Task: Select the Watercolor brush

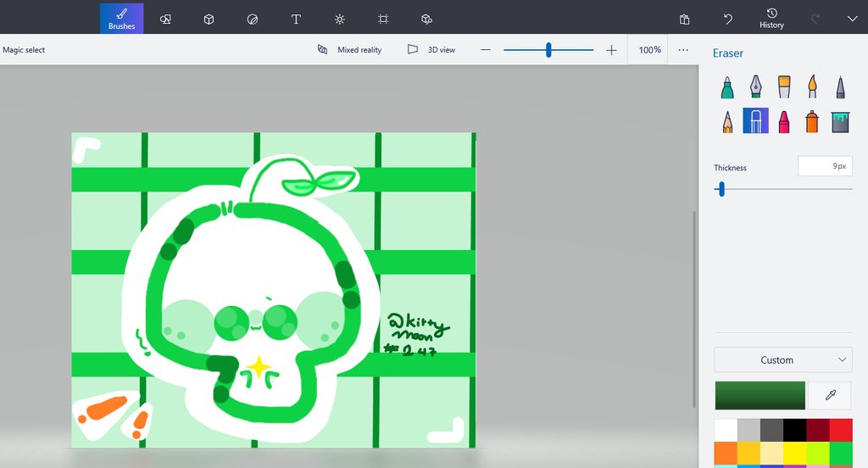Action: (812, 87)
